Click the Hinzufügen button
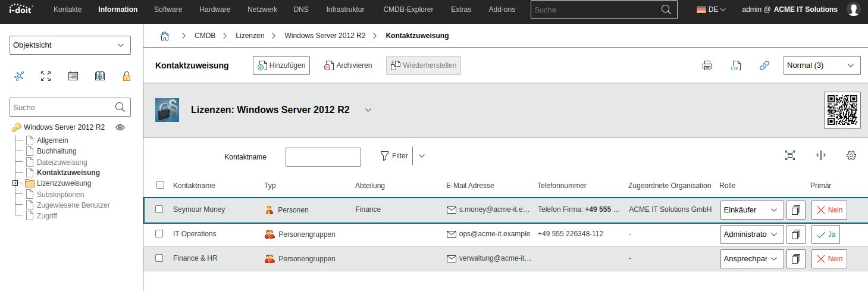Image resolution: width=868 pixels, height=291 pixels. (x=281, y=65)
